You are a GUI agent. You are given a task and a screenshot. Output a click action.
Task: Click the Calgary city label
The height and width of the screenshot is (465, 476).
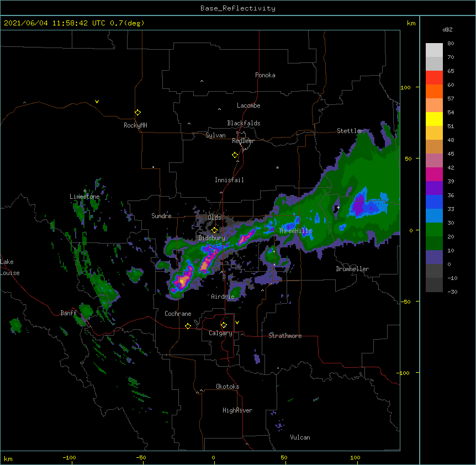tap(220, 333)
